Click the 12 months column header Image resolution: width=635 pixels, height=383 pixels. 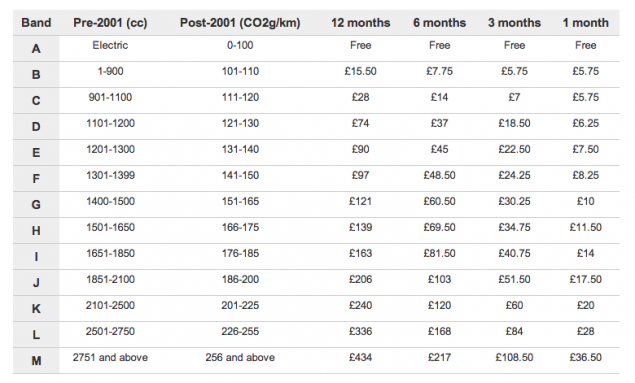pyautogui.click(x=360, y=23)
